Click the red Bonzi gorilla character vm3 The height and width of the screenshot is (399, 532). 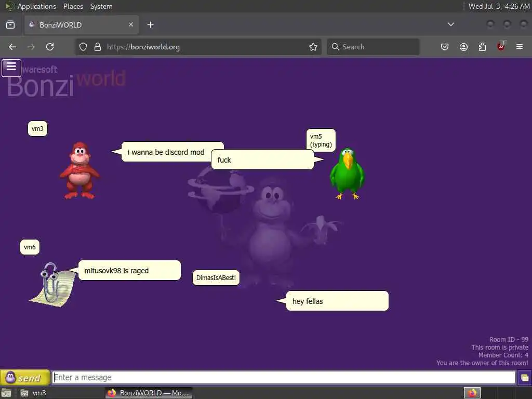(x=79, y=170)
